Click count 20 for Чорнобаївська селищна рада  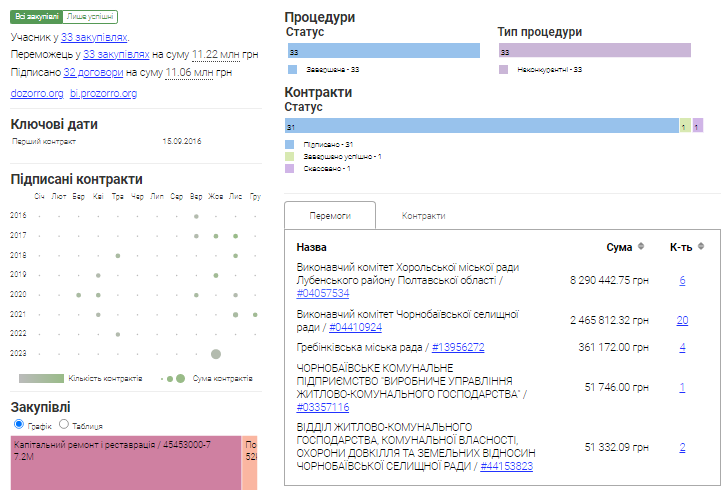pos(682,320)
